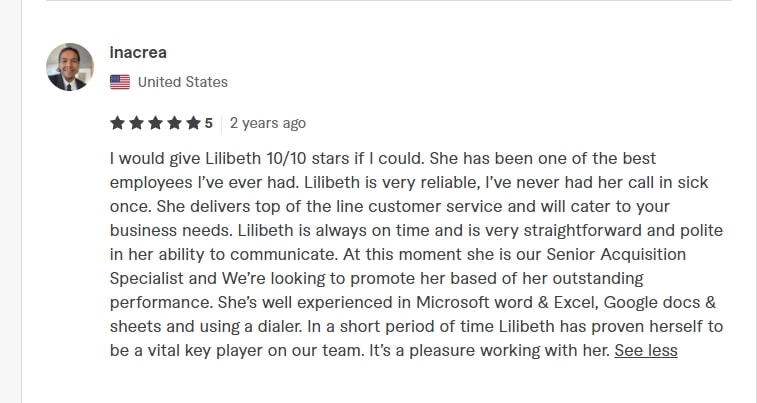Click the 2 years ago timestamp
The height and width of the screenshot is (403, 757).
[x=267, y=123]
